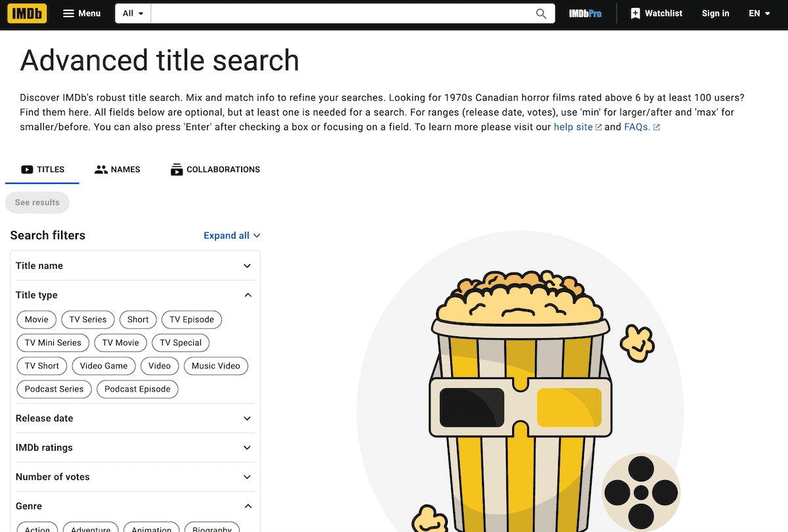Click the Titles tab play icon
This screenshot has height=532, width=788.
[27, 169]
